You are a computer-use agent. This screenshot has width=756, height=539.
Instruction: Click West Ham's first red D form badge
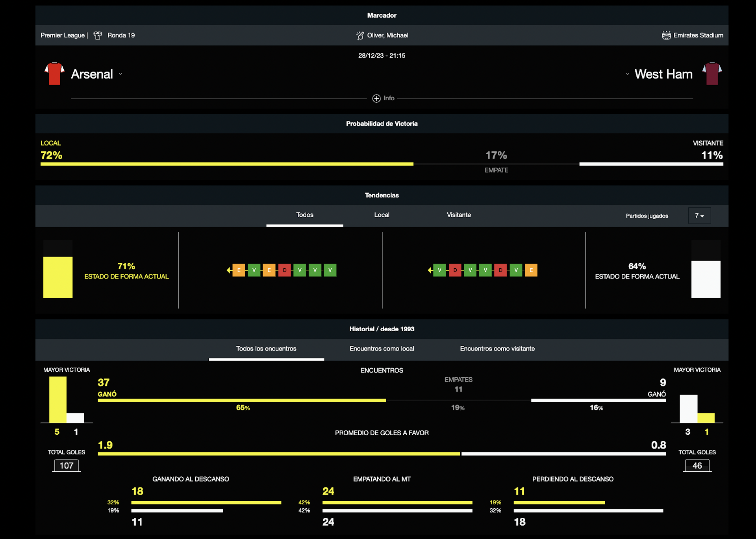[455, 270]
